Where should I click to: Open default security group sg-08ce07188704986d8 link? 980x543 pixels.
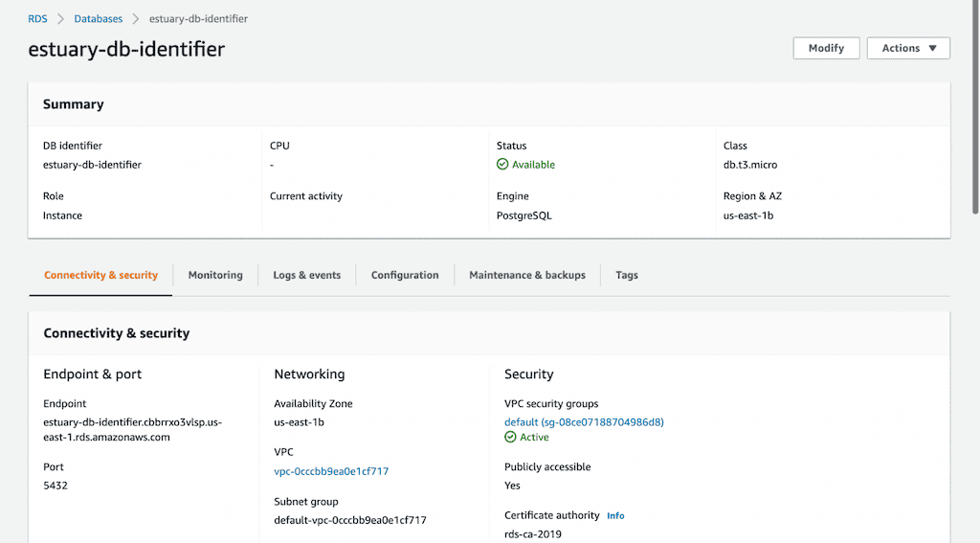tap(584, 422)
